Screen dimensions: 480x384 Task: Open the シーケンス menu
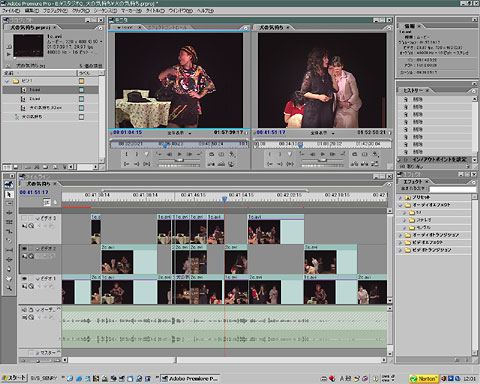pyautogui.click(x=105, y=11)
